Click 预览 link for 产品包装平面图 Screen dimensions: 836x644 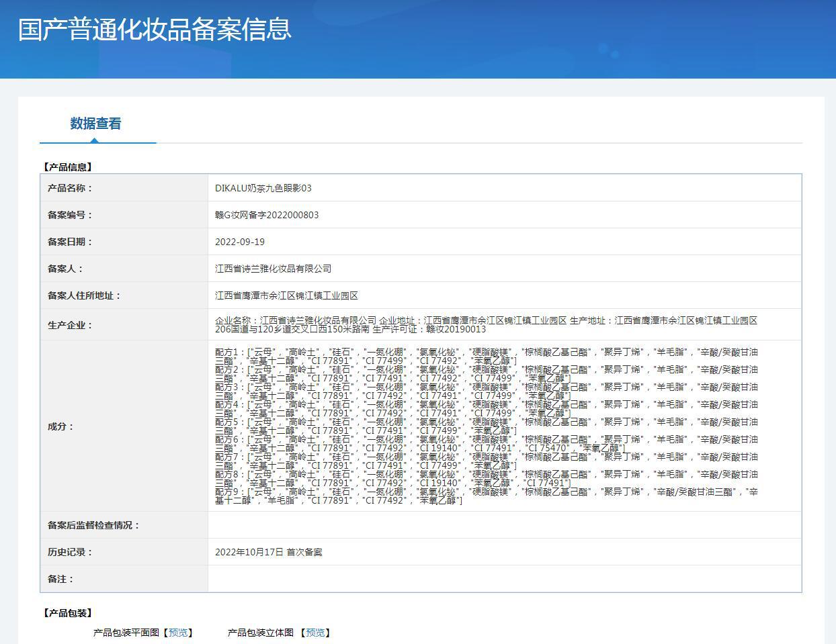[x=178, y=633]
